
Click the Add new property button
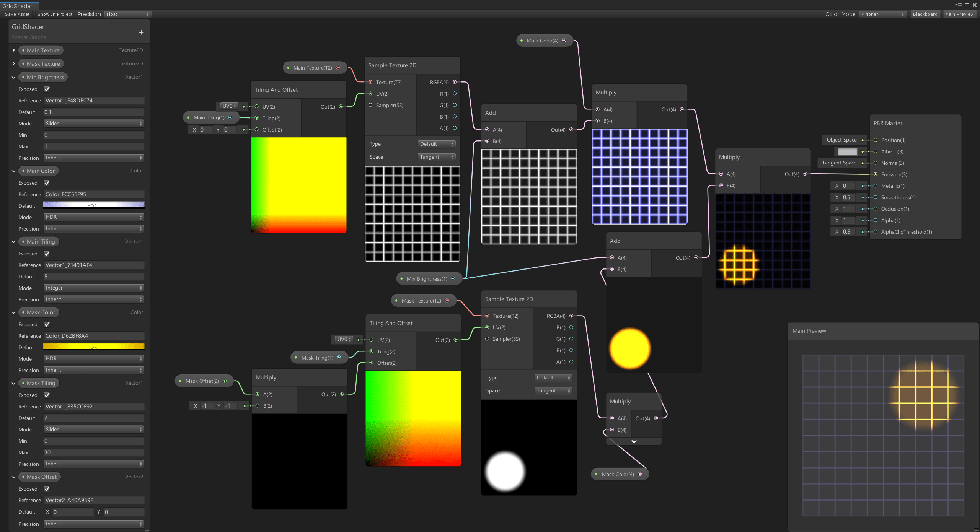pyautogui.click(x=141, y=32)
